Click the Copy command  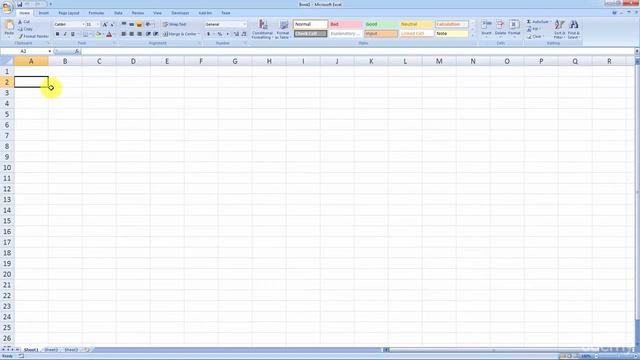[25, 29]
